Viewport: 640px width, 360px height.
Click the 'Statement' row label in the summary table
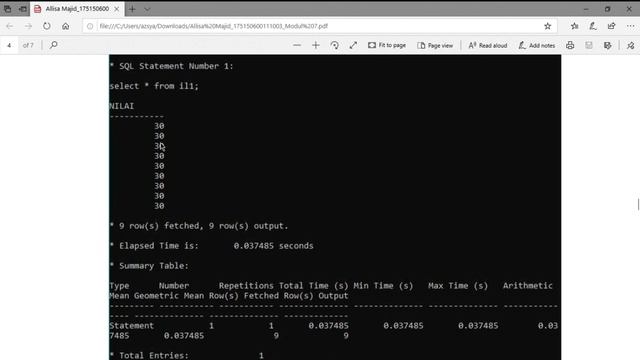point(131,326)
